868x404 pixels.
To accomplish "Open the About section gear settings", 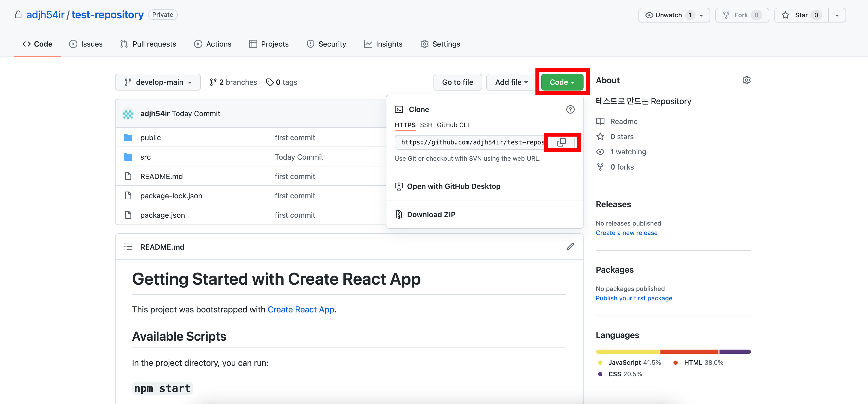I will [746, 80].
